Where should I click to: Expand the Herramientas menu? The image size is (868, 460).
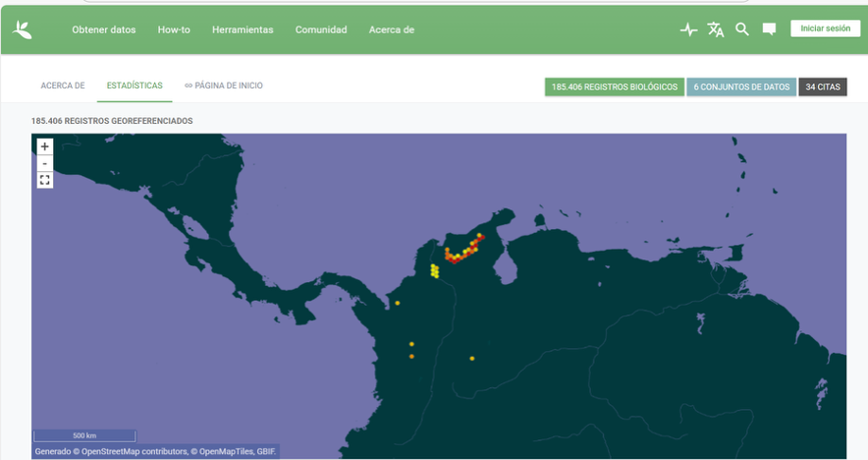pyautogui.click(x=243, y=29)
